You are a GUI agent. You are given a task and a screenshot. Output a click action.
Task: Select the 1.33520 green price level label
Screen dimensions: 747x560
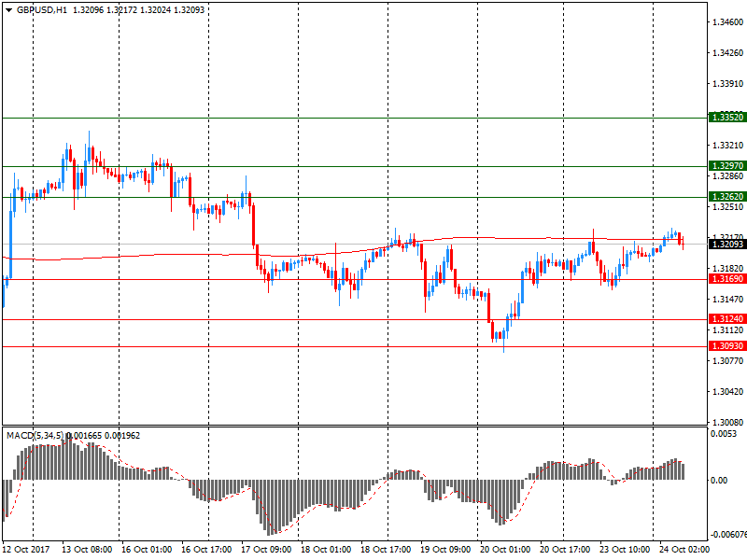pyautogui.click(x=726, y=118)
